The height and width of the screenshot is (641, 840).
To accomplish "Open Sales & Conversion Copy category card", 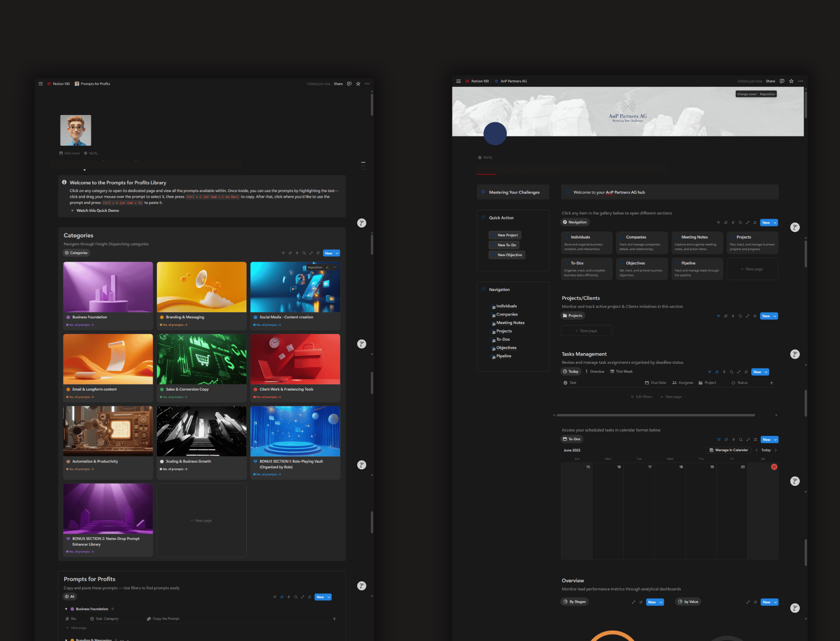I will pyautogui.click(x=202, y=368).
